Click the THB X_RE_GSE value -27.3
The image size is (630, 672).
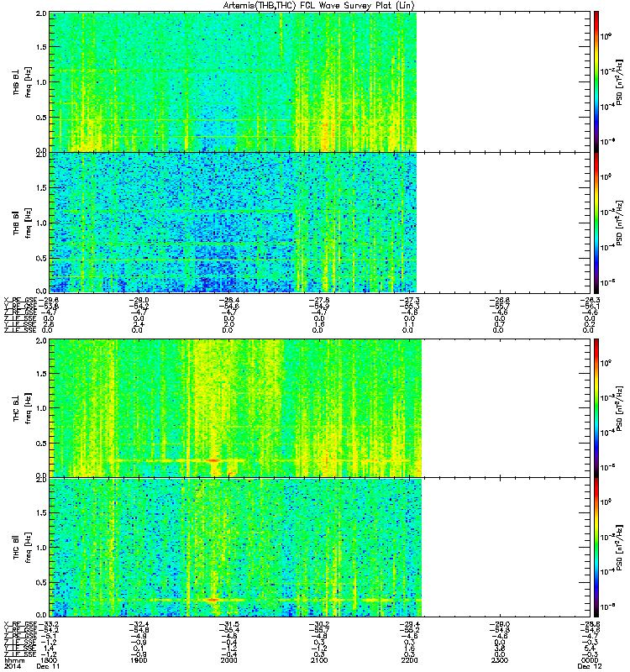coord(409,300)
